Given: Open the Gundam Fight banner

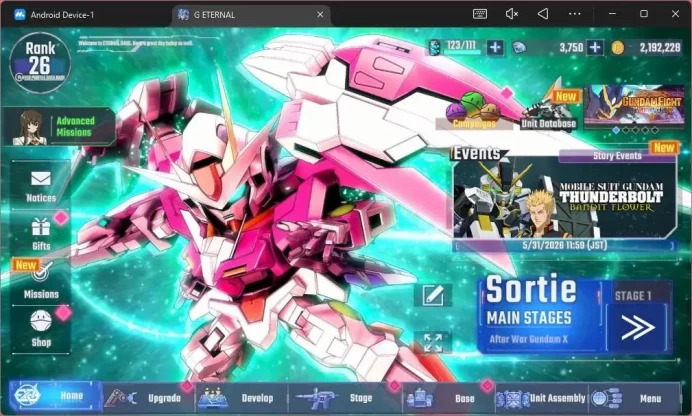Looking at the screenshot, I should pyautogui.click(x=634, y=105).
